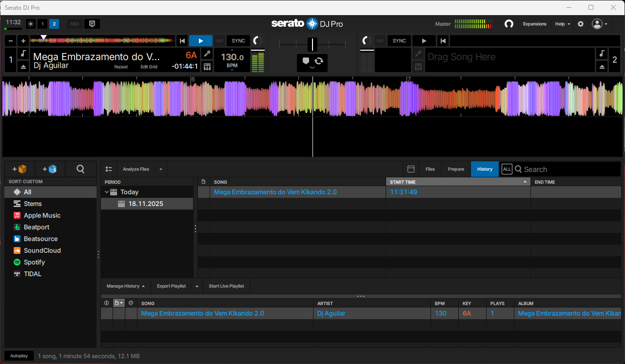Click the add crate icon

tap(20, 169)
